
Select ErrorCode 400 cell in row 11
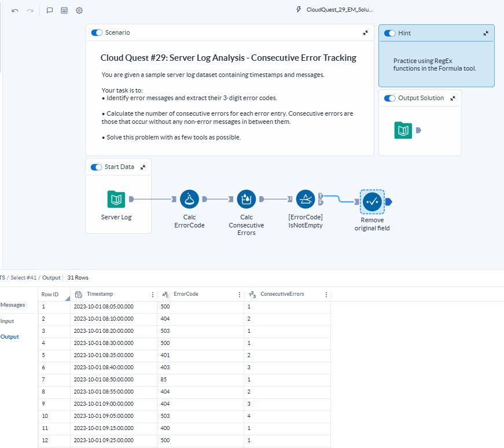click(201, 428)
